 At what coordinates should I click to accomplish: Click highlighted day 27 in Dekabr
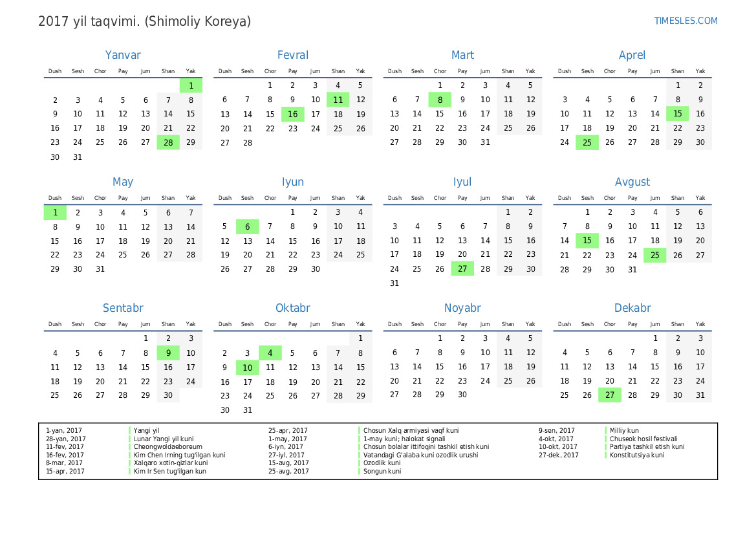609,395
